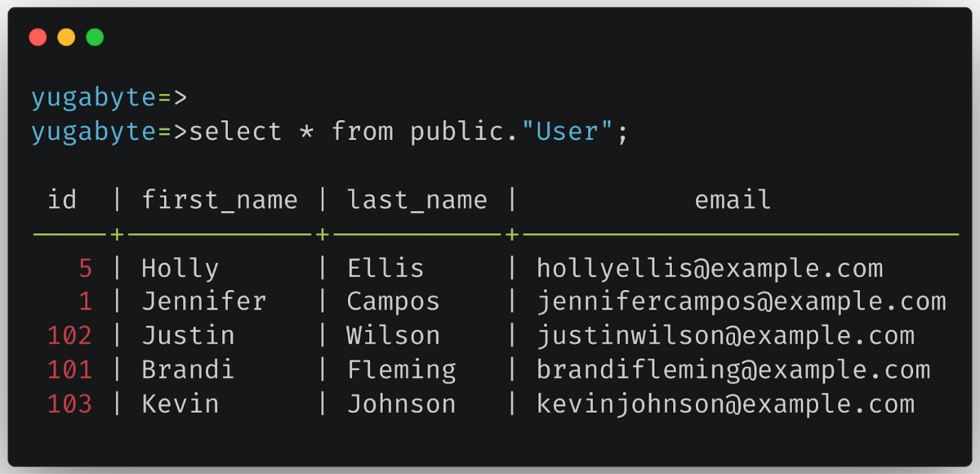Click the first_name column header
The height and width of the screenshot is (474, 980).
click(x=220, y=199)
